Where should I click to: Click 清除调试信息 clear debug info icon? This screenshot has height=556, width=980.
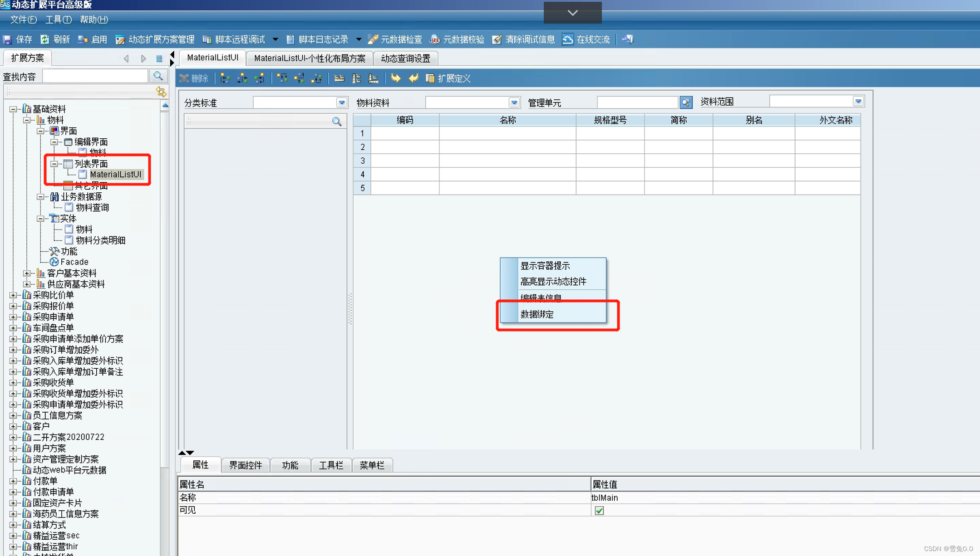click(497, 39)
